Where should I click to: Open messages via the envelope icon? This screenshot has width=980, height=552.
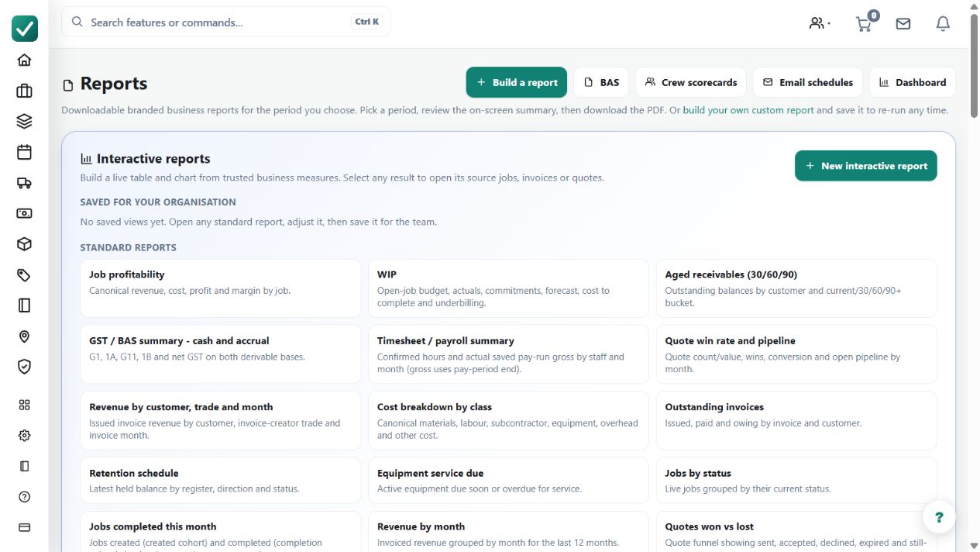point(903,23)
